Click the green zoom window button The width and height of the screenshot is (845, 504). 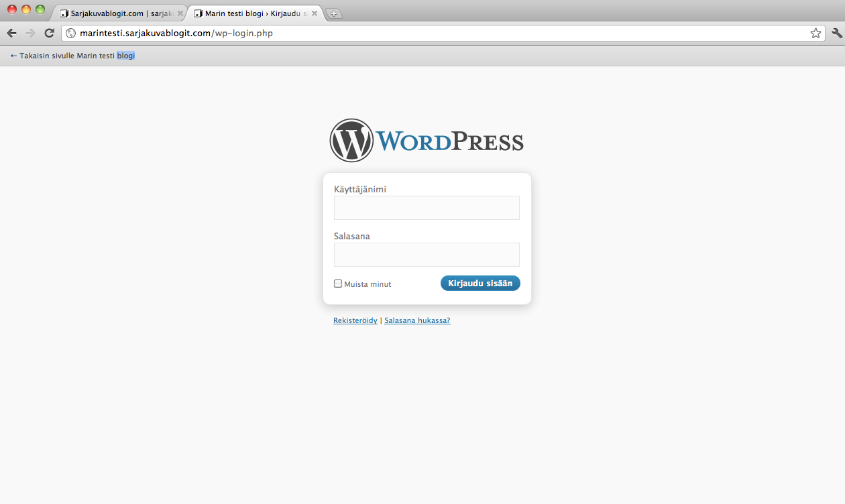click(40, 9)
